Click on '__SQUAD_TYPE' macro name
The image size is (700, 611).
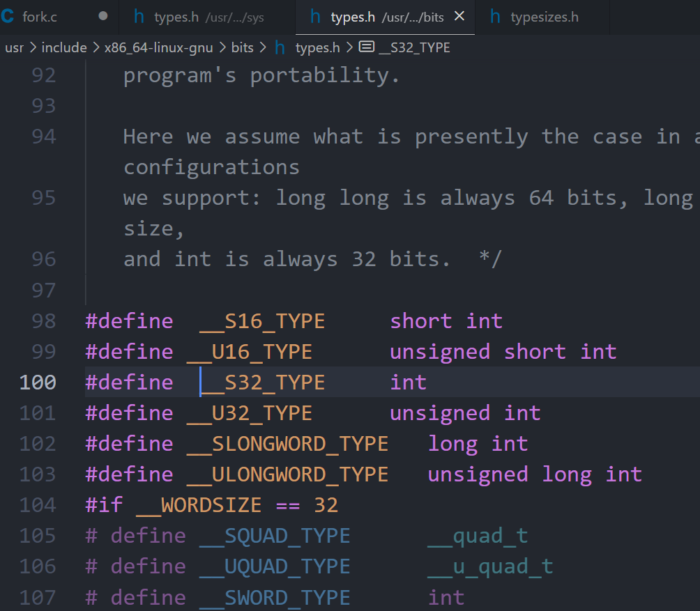pos(275,536)
